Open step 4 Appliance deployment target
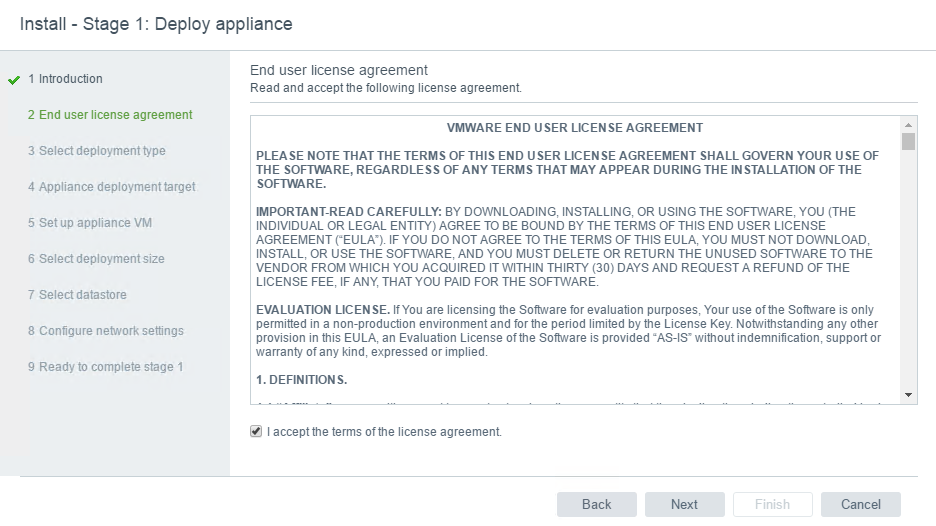Image resolution: width=936 pixels, height=526 pixels. click(112, 187)
